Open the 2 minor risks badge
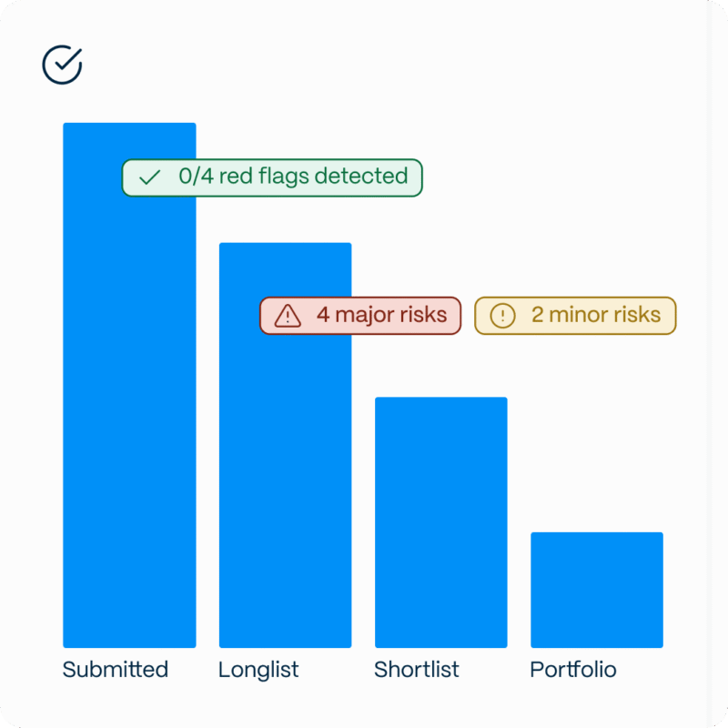 click(x=575, y=316)
